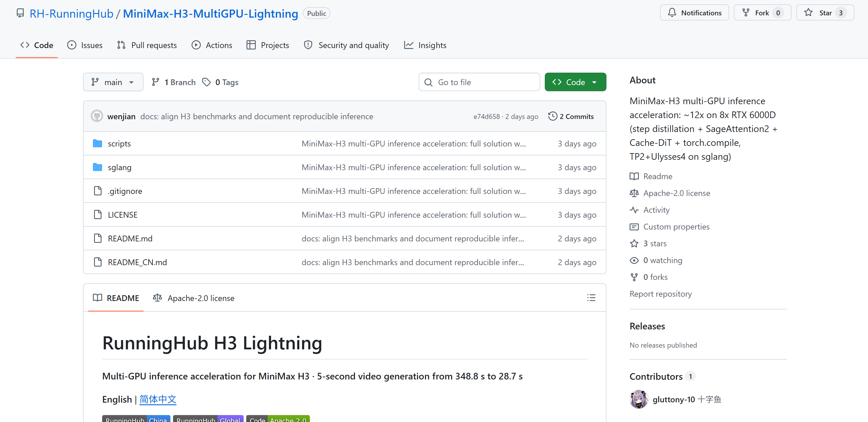
Task: Focus the Go to file search field
Action: [x=479, y=82]
